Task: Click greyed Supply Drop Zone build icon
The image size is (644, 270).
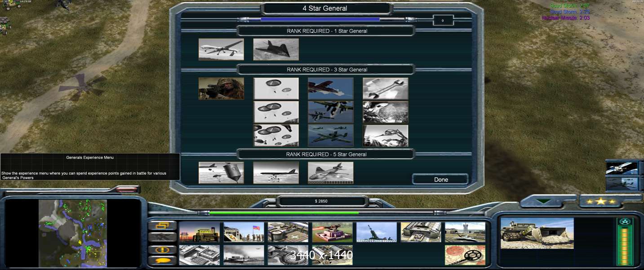Action: 244,255
